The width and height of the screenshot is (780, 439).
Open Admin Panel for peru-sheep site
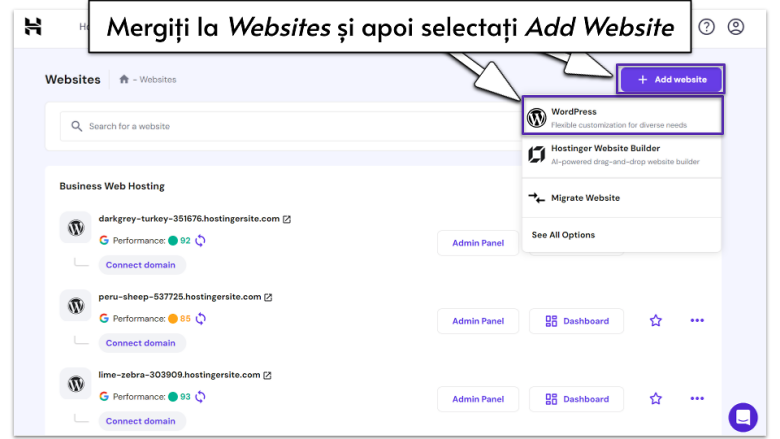478,321
